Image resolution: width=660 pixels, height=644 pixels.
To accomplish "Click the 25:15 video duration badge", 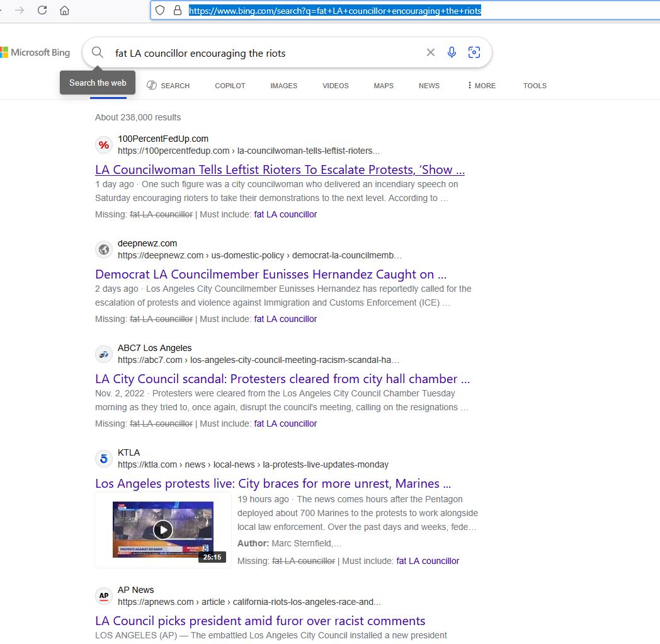I will (212, 557).
